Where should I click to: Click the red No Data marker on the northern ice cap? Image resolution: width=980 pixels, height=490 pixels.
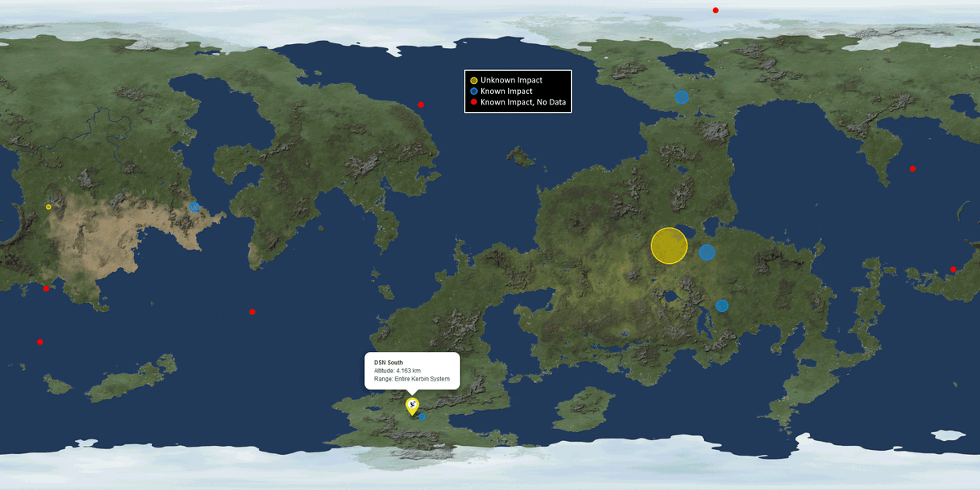[715, 10]
